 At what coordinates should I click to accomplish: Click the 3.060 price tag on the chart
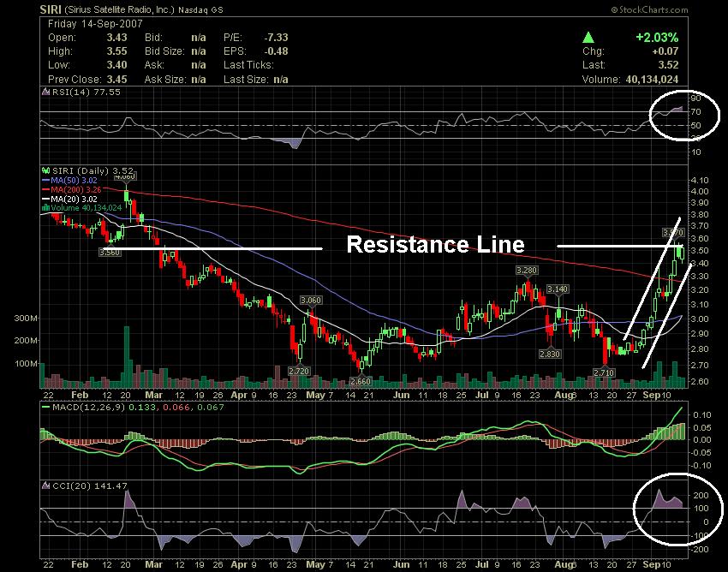[311, 300]
